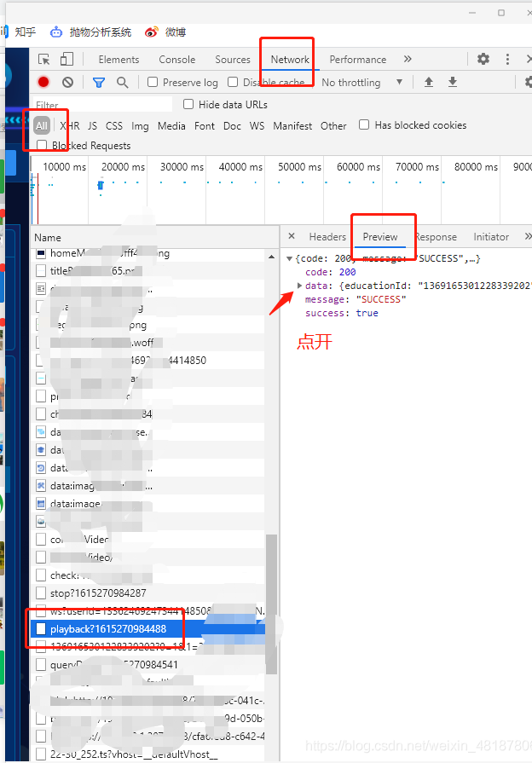Filter requests by JS
Screen dimensions: 532x763
click(x=92, y=126)
